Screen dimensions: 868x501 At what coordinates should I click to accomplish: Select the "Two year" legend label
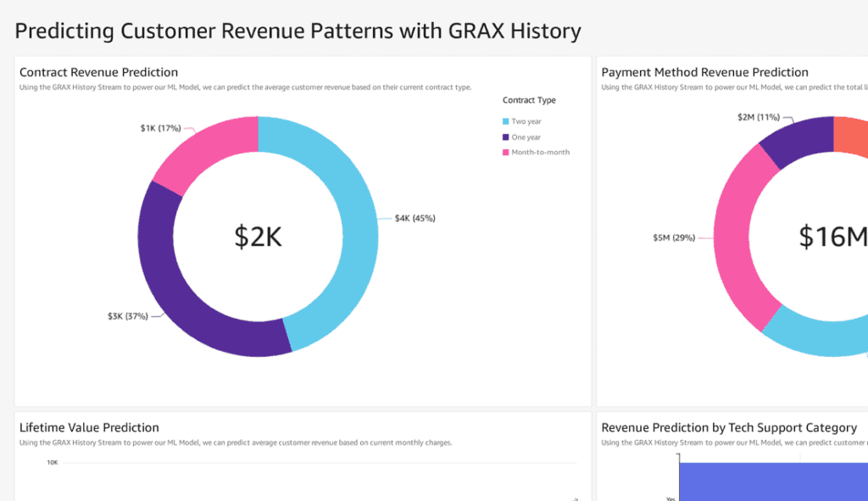(x=526, y=121)
